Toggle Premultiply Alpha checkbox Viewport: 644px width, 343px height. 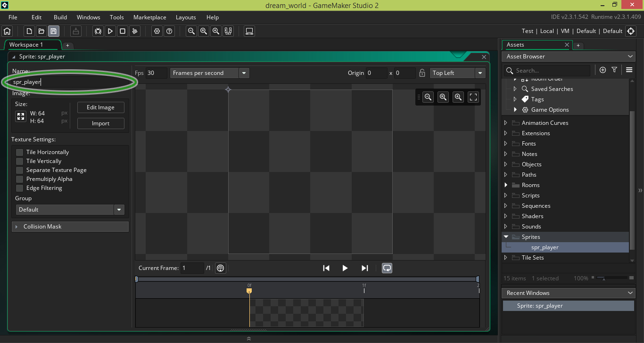point(19,179)
